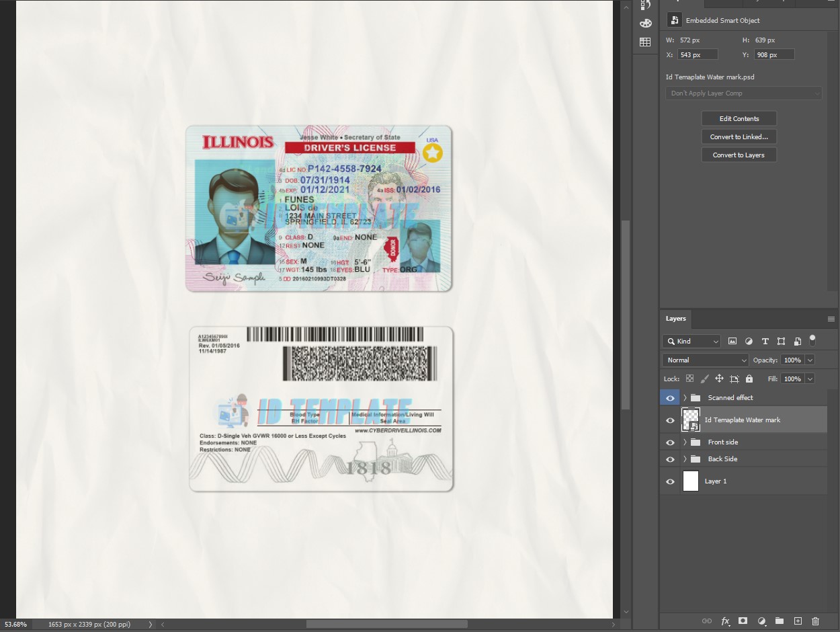Viewport: 840px width, 632px height.
Task: Click the document vertical scrollbar thumb
Action: (x=626, y=315)
